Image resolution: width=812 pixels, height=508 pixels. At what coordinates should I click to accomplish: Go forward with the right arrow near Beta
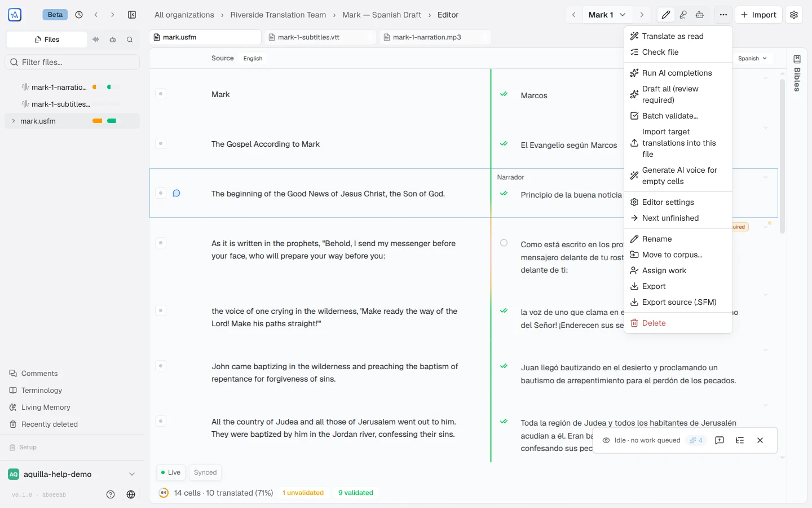(x=113, y=15)
